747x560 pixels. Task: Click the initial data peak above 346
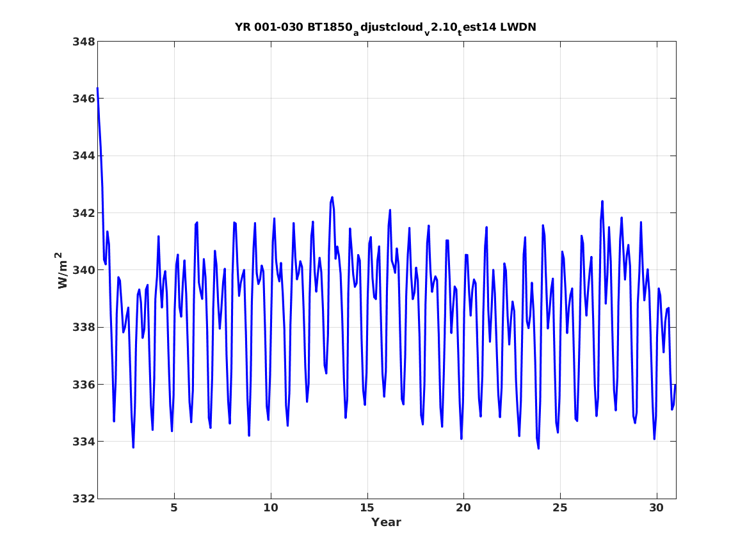pyautogui.click(x=98, y=88)
